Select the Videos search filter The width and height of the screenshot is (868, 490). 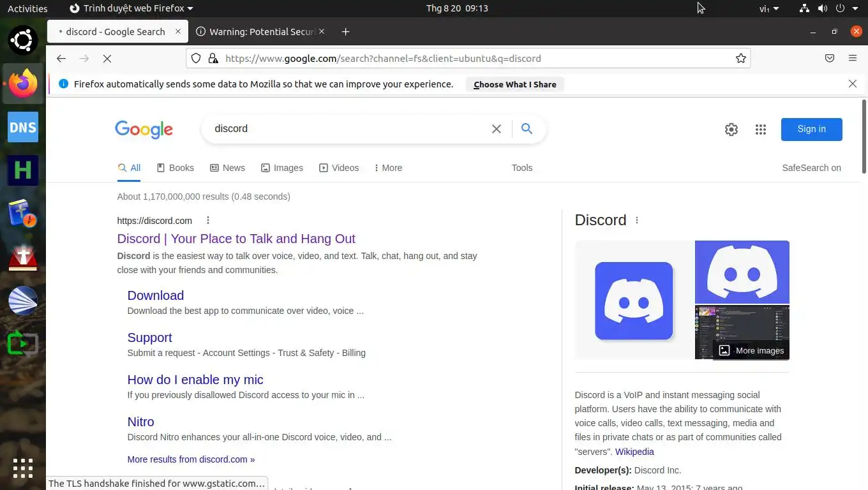[x=339, y=168]
